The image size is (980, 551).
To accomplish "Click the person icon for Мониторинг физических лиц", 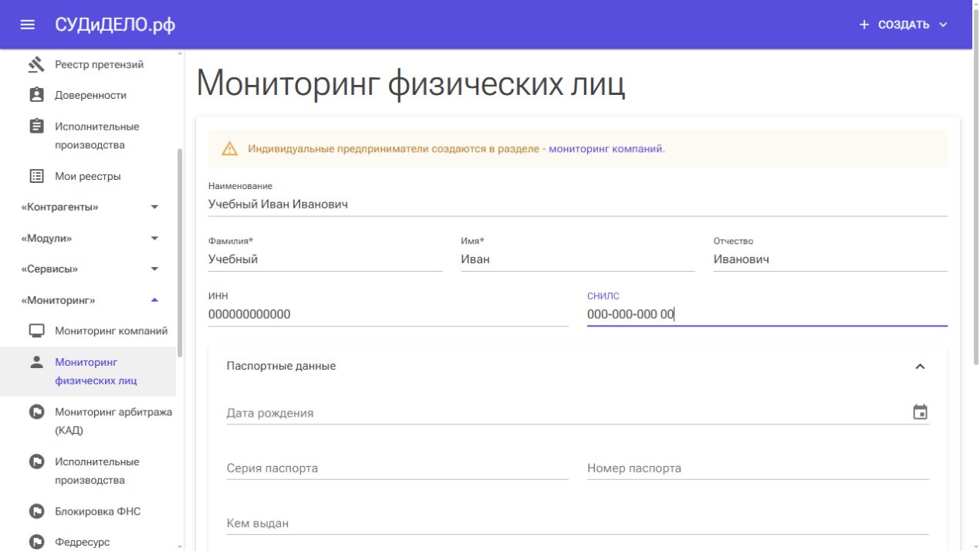I will click(x=36, y=362).
